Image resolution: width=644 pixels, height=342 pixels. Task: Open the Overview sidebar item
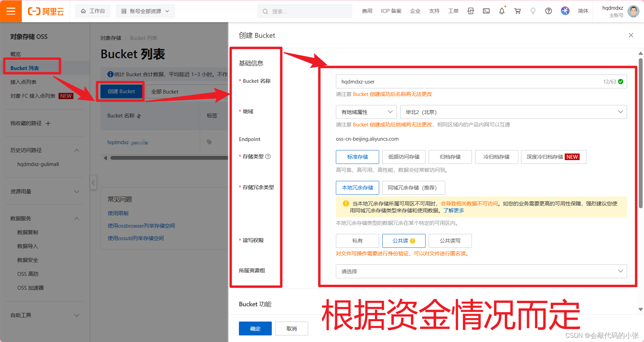[x=16, y=54]
